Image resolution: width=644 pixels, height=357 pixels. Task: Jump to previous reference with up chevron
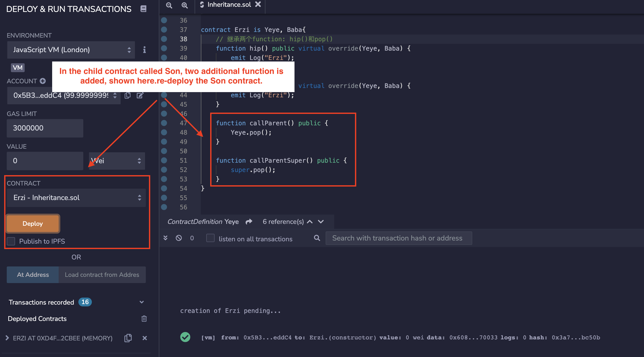click(x=310, y=222)
